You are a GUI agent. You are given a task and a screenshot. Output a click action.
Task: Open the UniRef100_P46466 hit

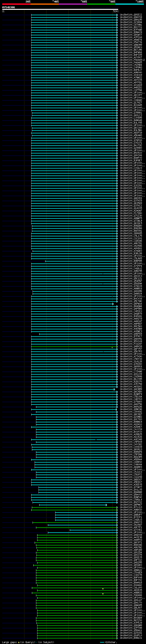131,595
